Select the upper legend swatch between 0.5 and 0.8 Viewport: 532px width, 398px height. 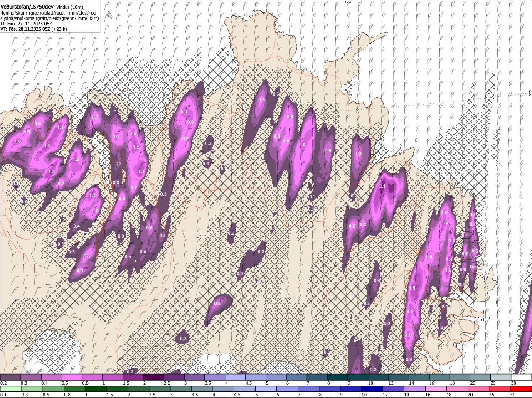click(71, 377)
